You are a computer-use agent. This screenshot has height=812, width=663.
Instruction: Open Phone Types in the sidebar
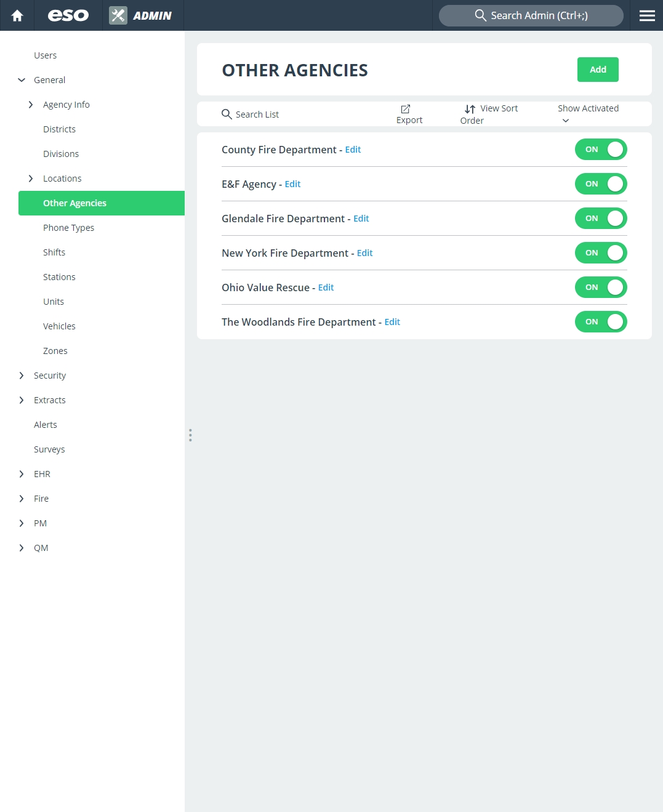68,228
